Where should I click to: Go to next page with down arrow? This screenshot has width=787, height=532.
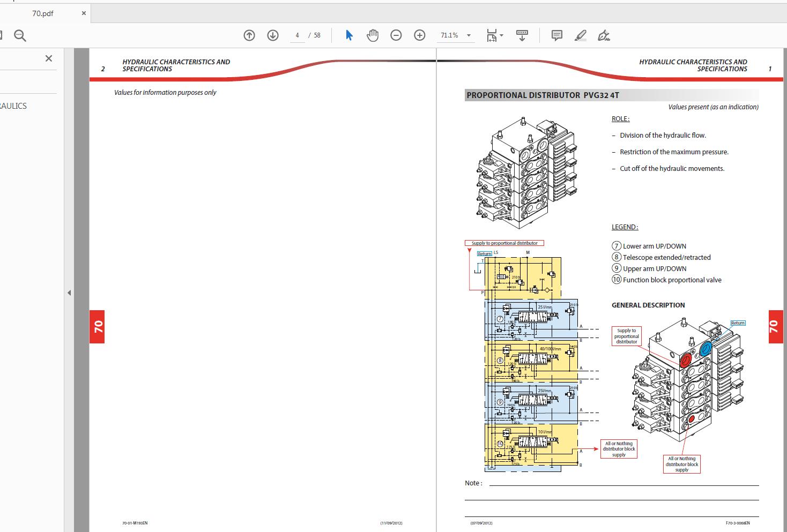[273, 35]
